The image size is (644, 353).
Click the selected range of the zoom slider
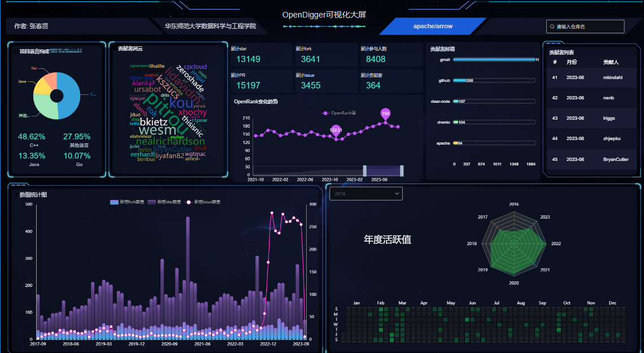click(383, 171)
